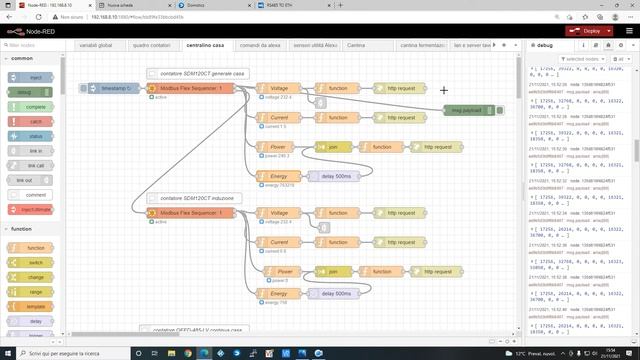
Task: Open the clear 'all' messages dropdown
Action: coord(621,59)
